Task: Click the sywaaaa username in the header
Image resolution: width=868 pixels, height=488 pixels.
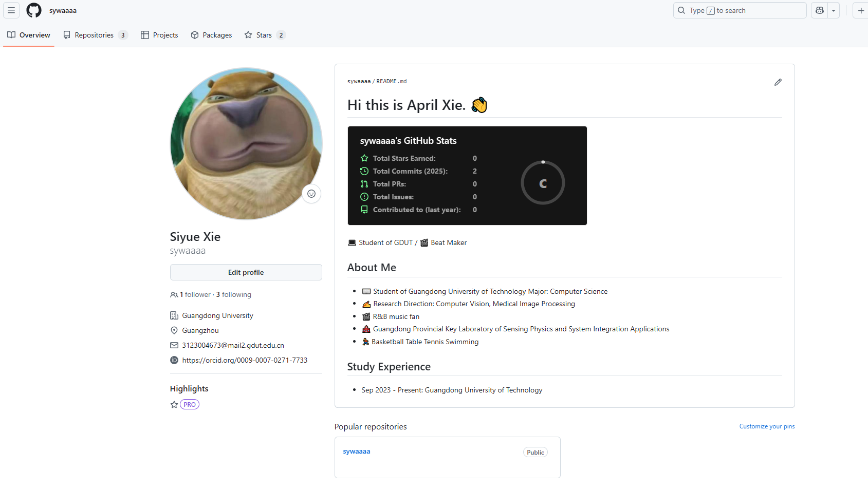Action: point(63,10)
